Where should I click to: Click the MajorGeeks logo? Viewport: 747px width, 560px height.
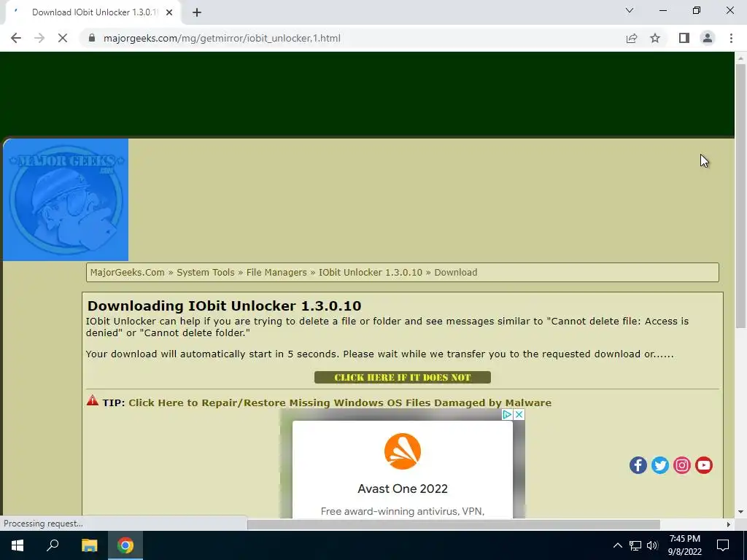(x=66, y=200)
